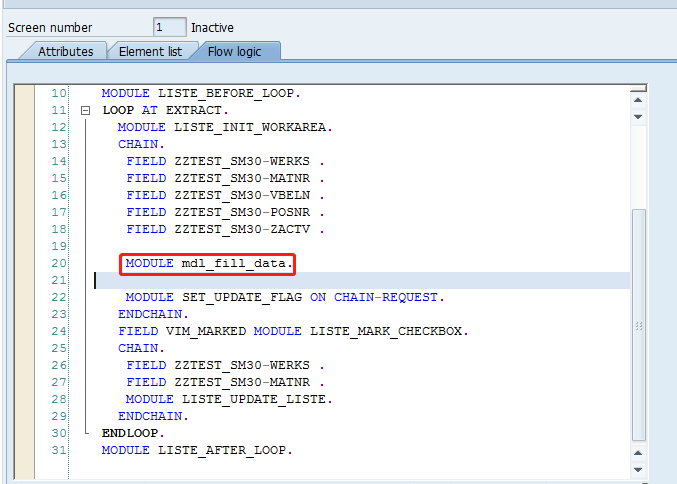The height and width of the screenshot is (484, 677).
Task: Click the Inactive status label
Action: point(212,28)
